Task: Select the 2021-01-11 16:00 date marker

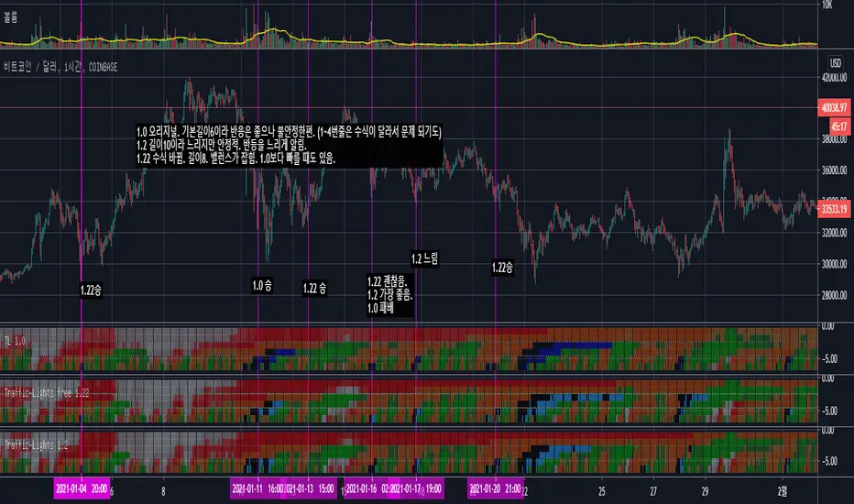Action: pyautogui.click(x=258, y=488)
